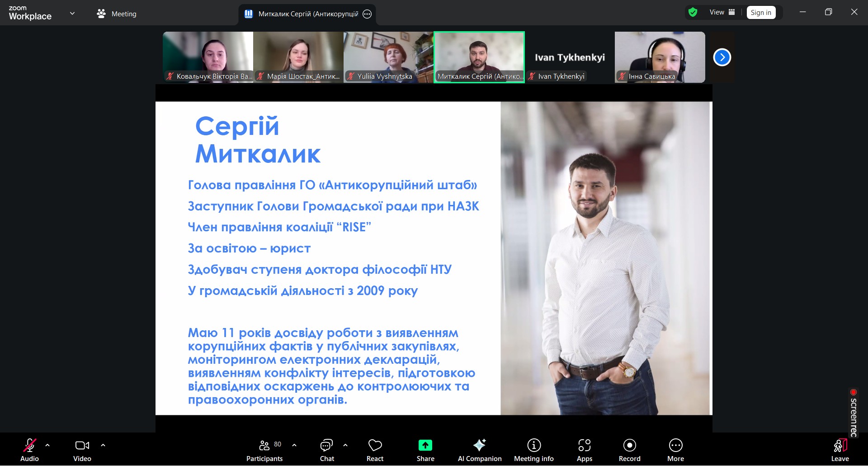Image resolution: width=868 pixels, height=466 pixels.
Task: Switch to the Meeting tab
Action: pyautogui.click(x=117, y=14)
